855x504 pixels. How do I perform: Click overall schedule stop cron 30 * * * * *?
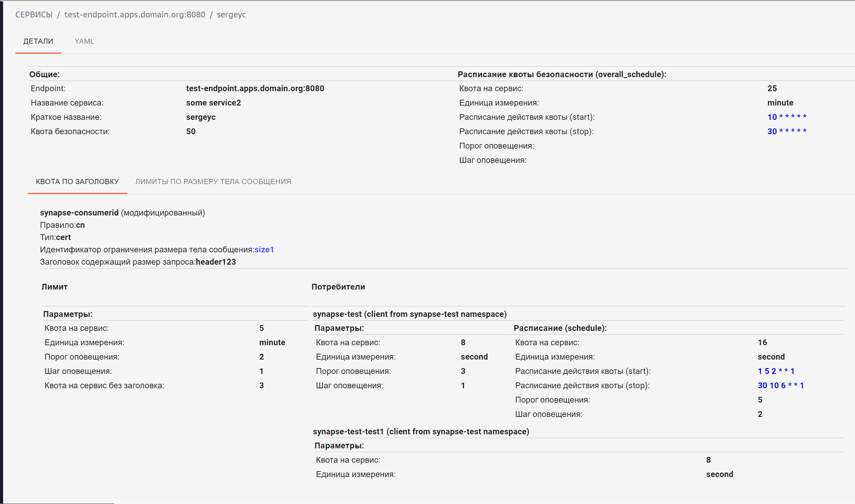(x=787, y=131)
